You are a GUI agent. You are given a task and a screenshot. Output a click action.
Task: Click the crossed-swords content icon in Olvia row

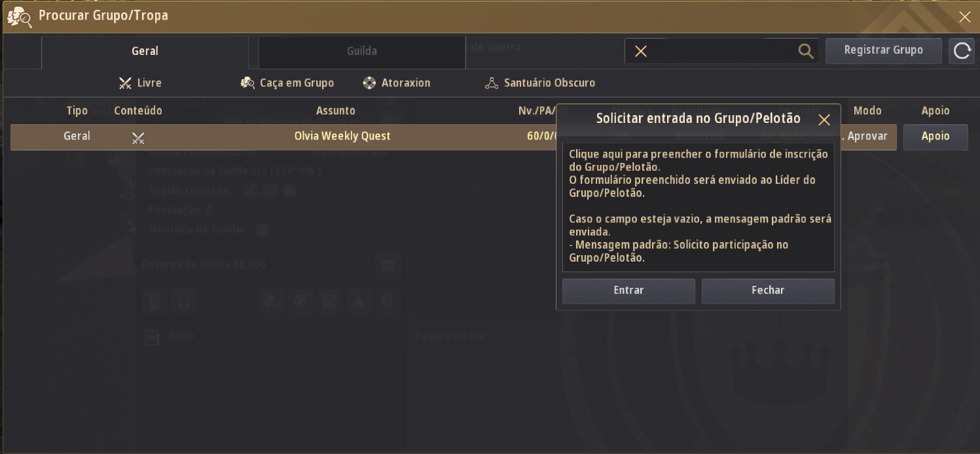click(x=138, y=137)
